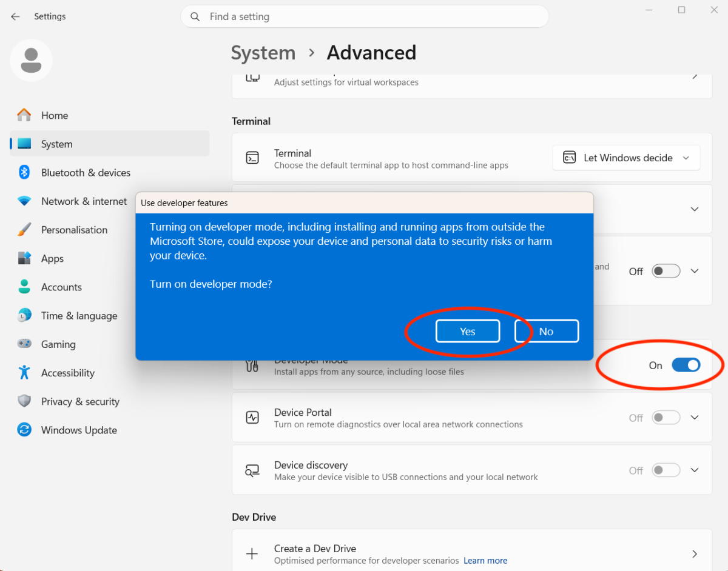
Task: Open the Let Windows decide dropdown
Action: (626, 158)
